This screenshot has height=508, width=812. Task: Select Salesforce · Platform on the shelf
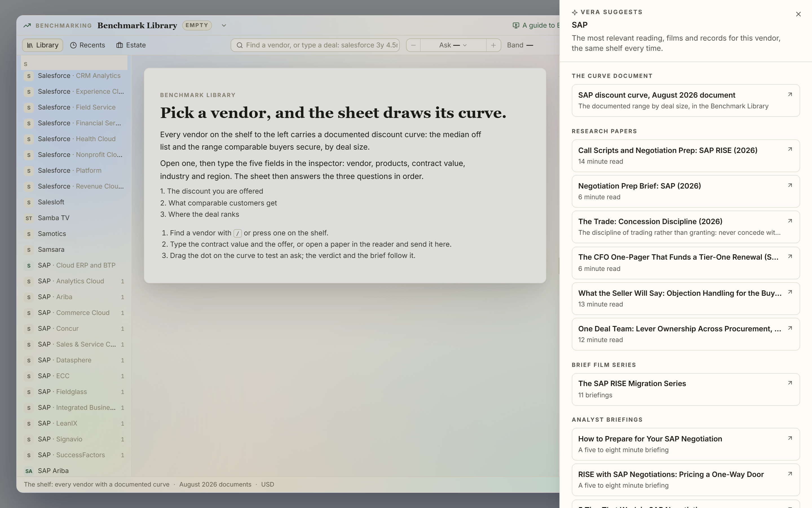74,170
